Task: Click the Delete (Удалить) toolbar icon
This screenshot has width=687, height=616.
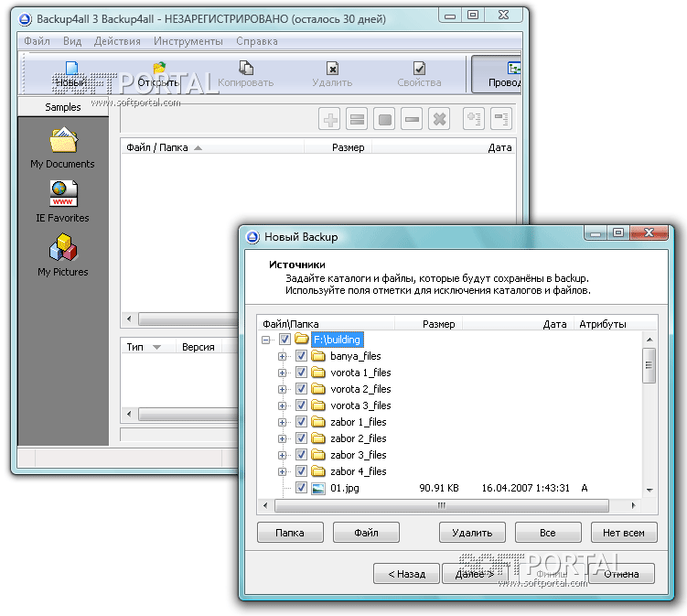Action: pyautogui.click(x=333, y=68)
